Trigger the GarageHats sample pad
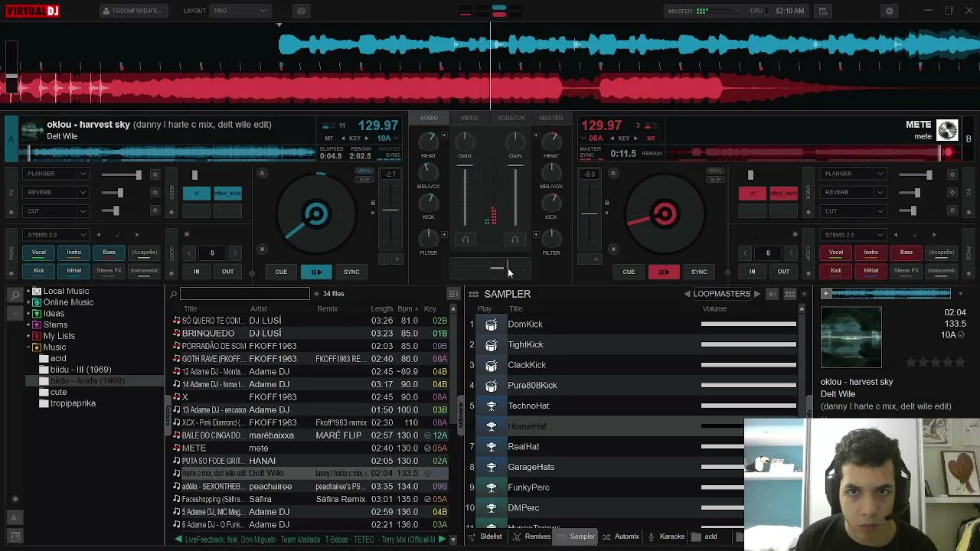The image size is (980, 551). coord(492,468)
